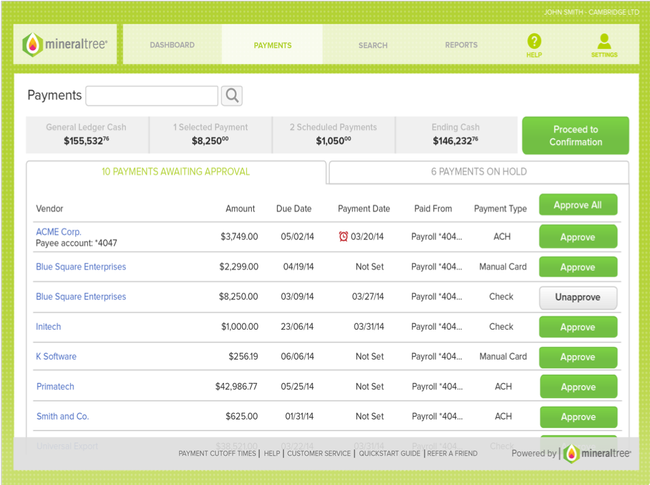Screen dimensions: 650x485
Task: Open the ACME Corp. vendor link
Action: tap(58, 232)
